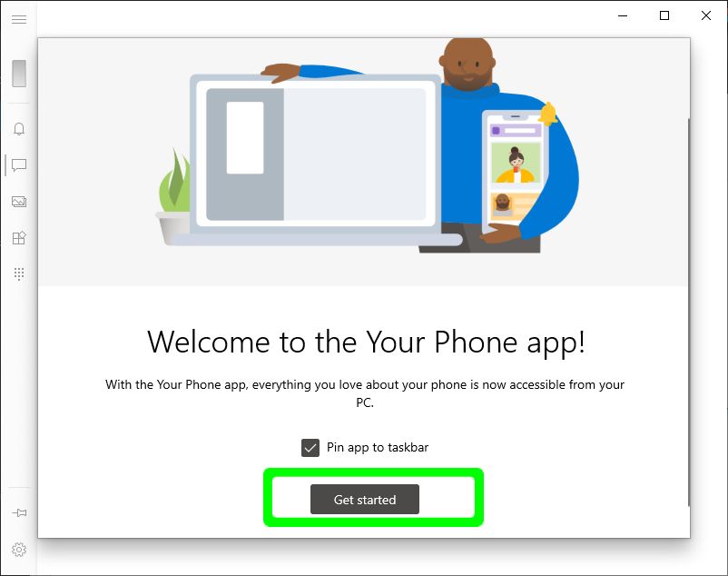Image resolution: width=728 pixels, height=576 pixels.
Task: Open Messages chat icon in sidebar
Action: (19, 165)
